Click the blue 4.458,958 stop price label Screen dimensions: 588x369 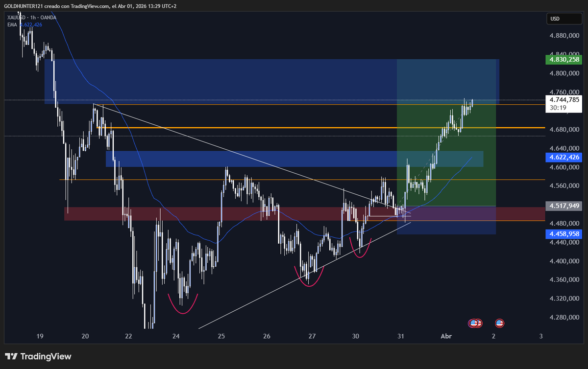pyautogui.click(x=563, y=234)
